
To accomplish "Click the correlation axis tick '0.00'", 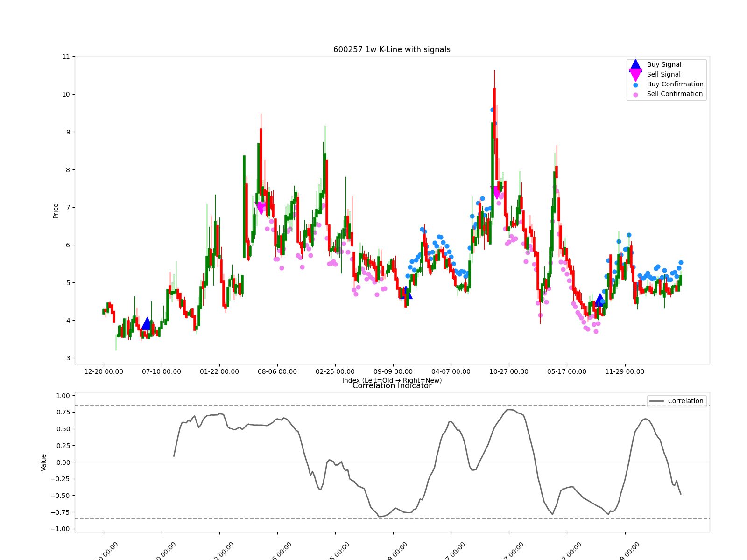I will tap(63, 462).
